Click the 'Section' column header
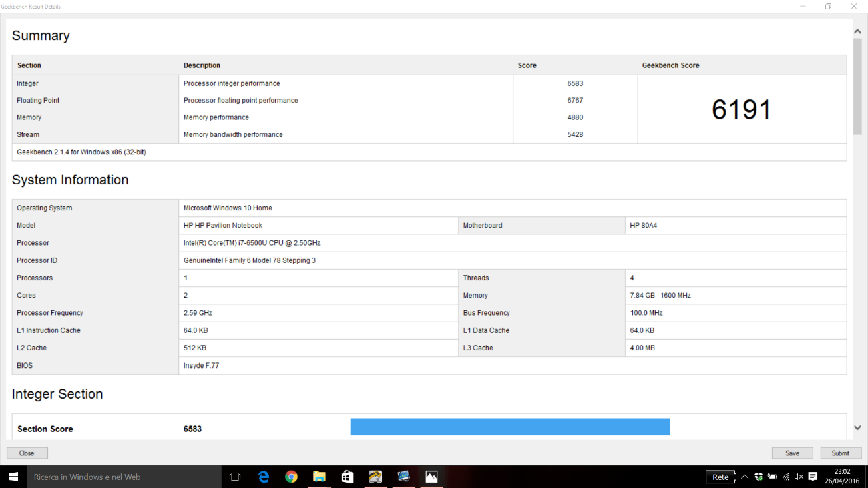 pos(29,65)
